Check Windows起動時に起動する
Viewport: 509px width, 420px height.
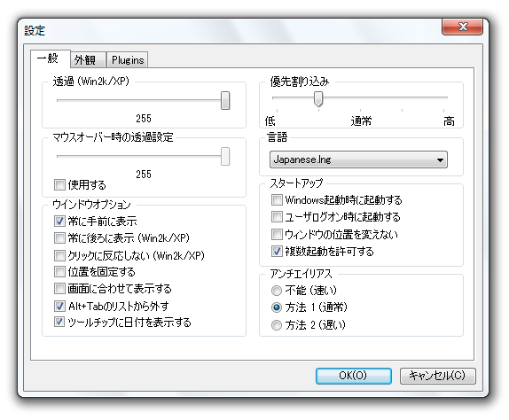[x=277, y=199]
